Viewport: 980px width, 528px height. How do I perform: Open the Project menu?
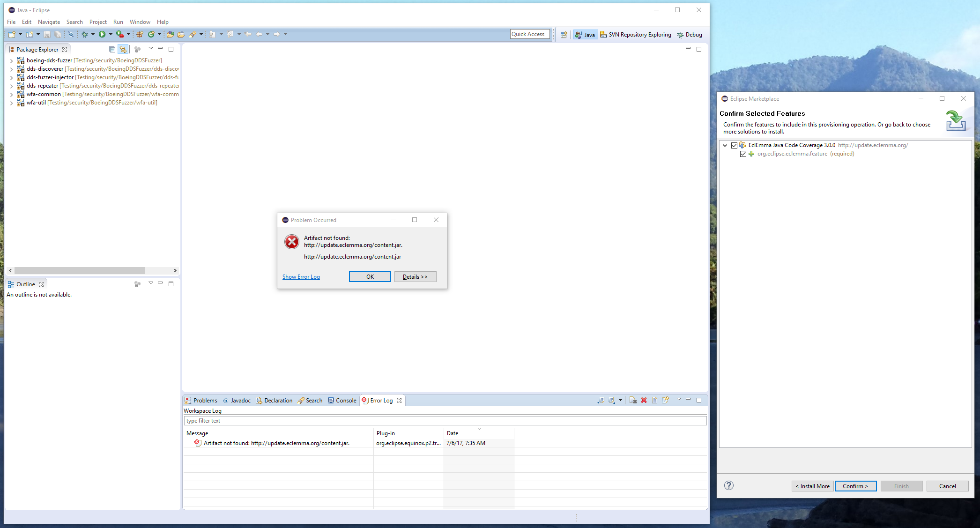[98, 22]
